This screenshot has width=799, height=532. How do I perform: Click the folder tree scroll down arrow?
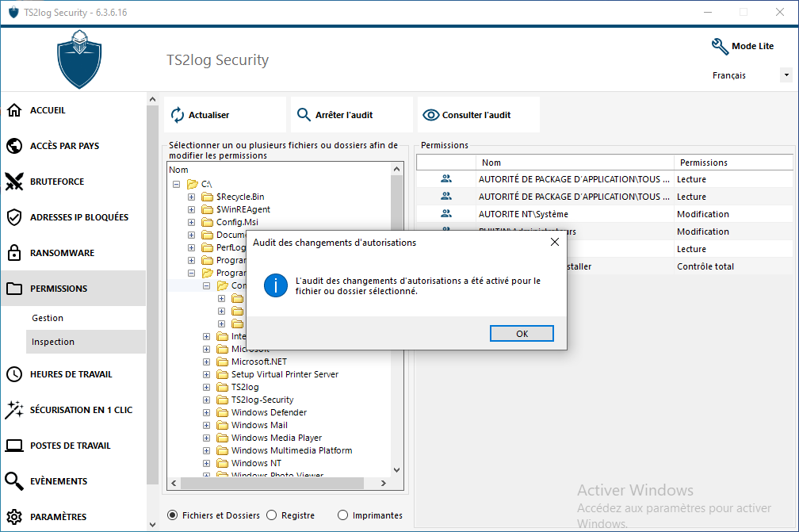397,470
